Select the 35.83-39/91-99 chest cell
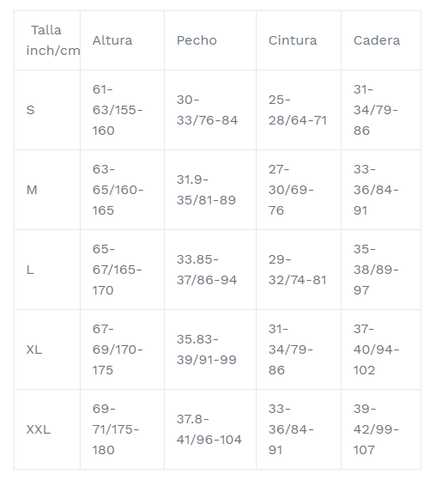436x480 pixels. pos(210,350)
